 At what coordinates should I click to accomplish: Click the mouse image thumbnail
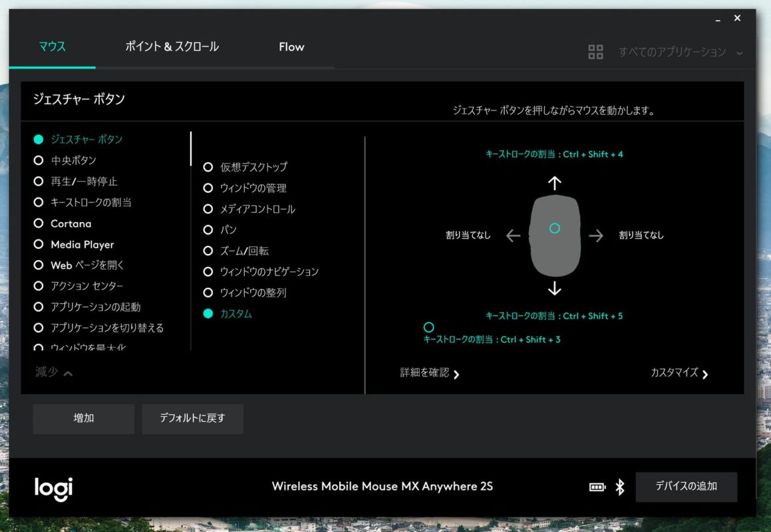coord(555,235)
